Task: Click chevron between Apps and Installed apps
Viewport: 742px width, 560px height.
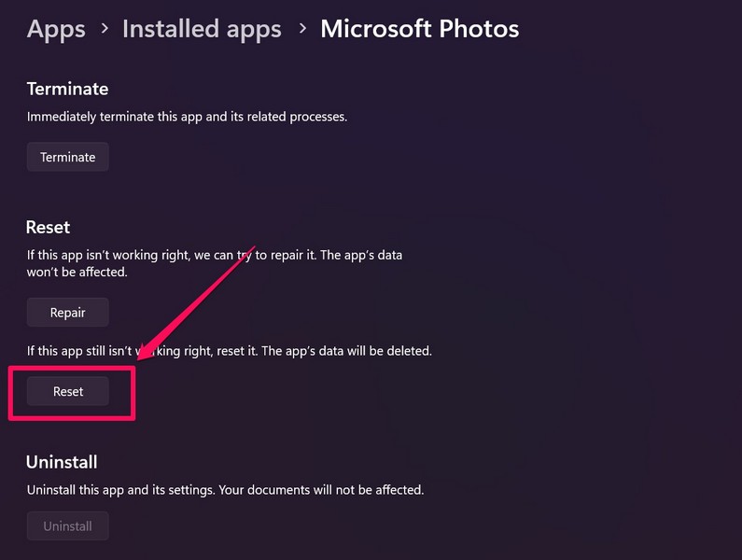Action: [x=97, y=30]
